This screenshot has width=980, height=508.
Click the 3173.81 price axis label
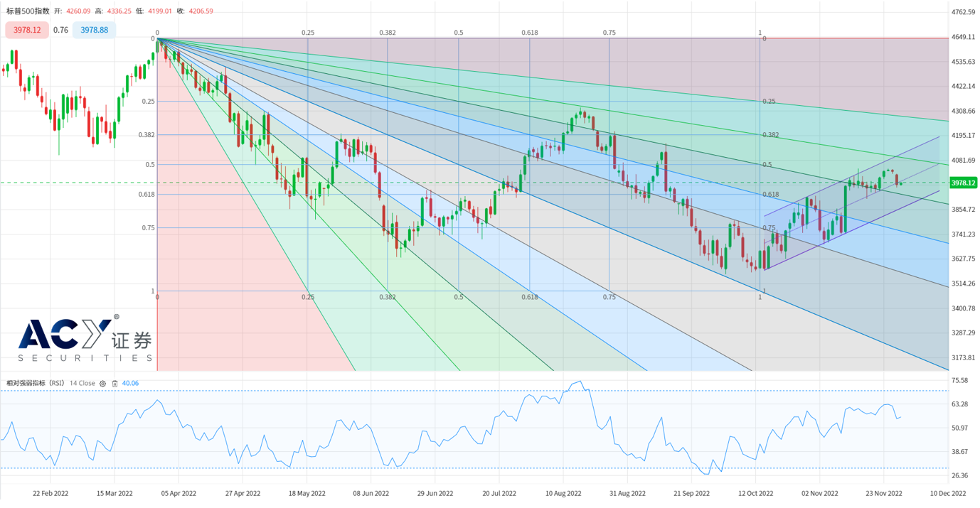point(964,357)
